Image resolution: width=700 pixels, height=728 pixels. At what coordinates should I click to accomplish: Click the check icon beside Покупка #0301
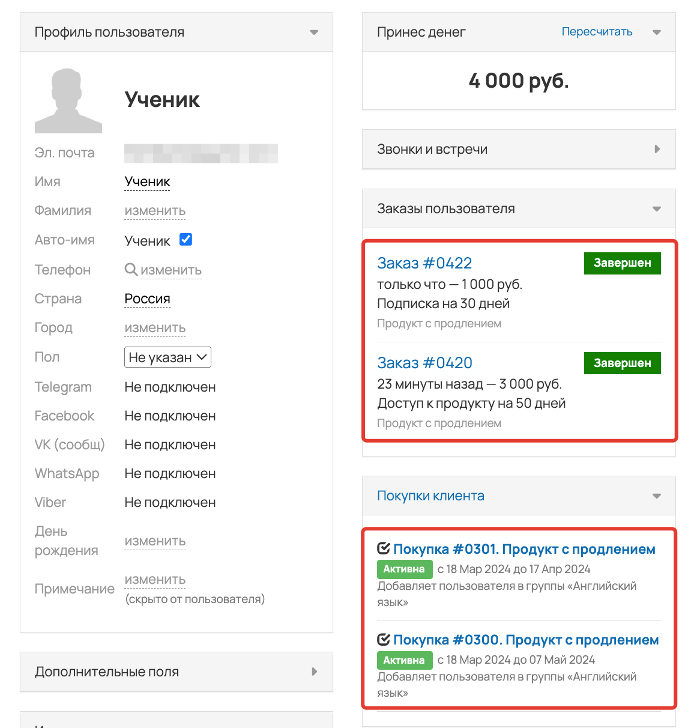coord(384,548)
